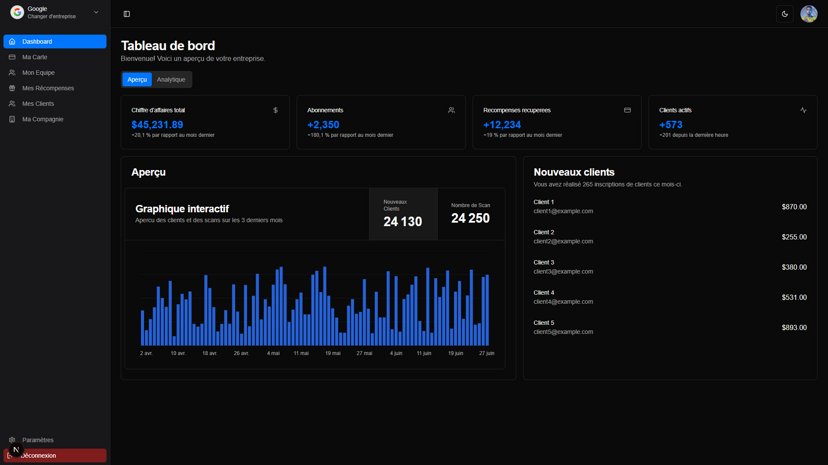Click the Changer d'entreprise text
828x465 pixels.
[52, 17]
